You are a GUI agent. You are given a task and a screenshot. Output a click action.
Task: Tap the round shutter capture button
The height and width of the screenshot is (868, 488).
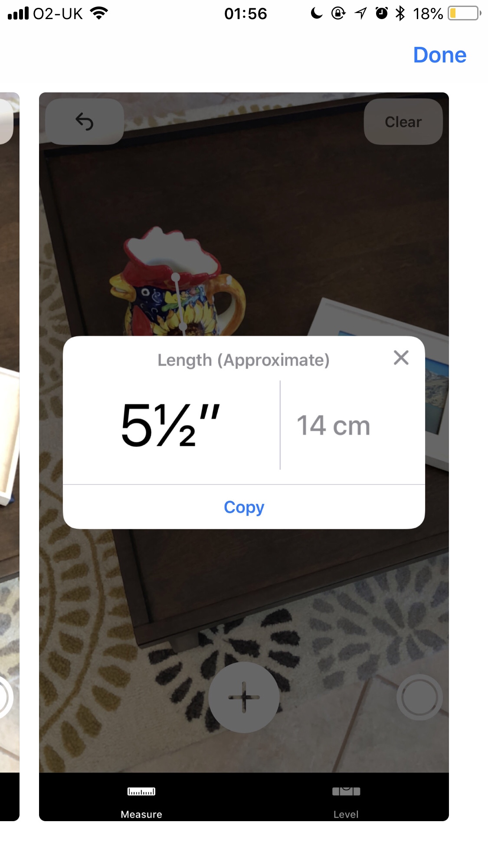coord(419,697)
